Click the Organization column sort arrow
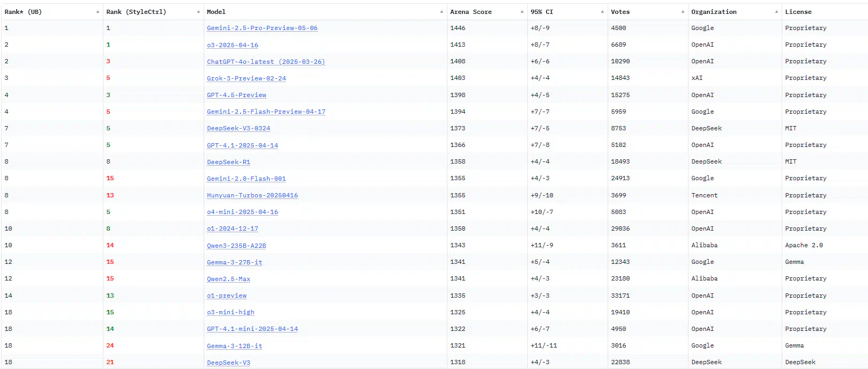The image size is (868, 369). pyautogui.click(x=776, y=12)
